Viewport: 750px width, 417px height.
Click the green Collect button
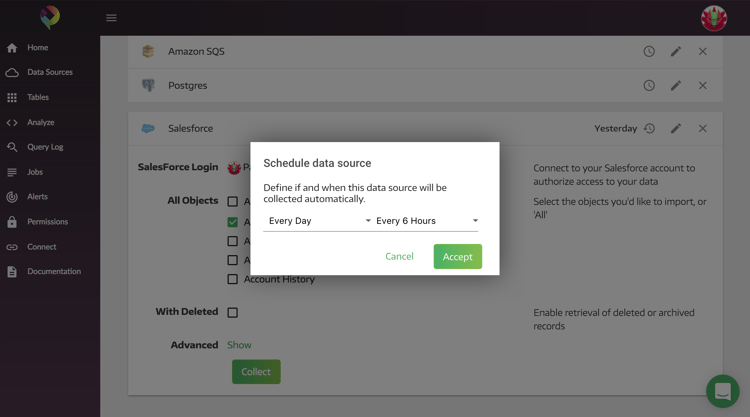(x=256, y=372)
